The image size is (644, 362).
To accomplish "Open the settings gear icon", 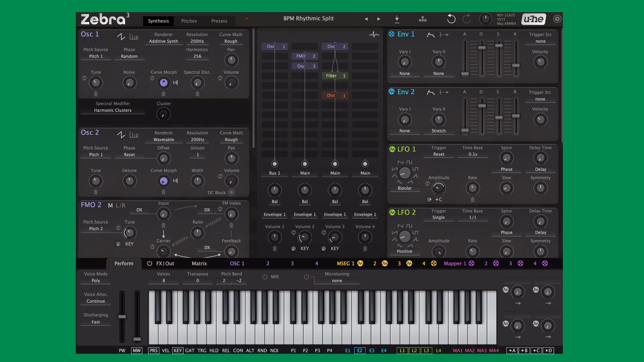I will [557, 19].
